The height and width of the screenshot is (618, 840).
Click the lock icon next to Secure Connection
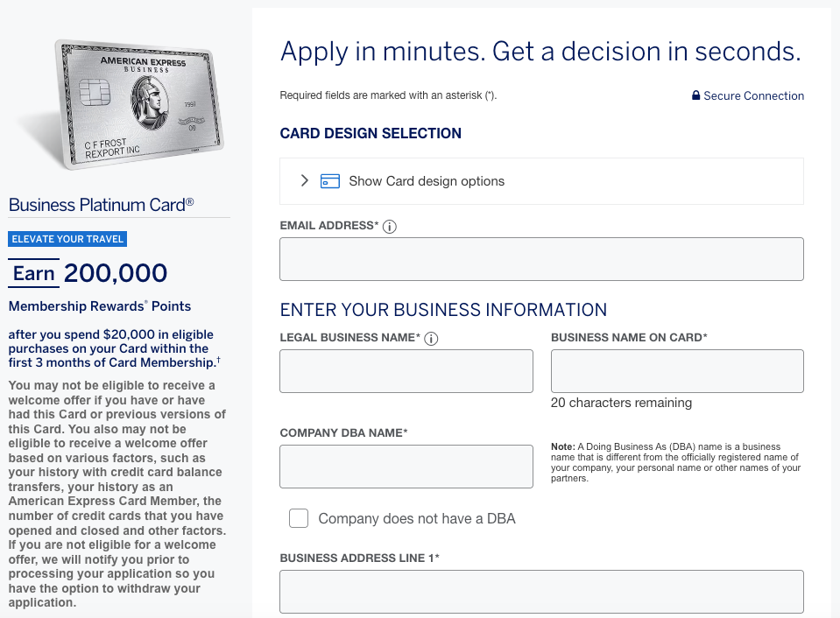point(695,95)
